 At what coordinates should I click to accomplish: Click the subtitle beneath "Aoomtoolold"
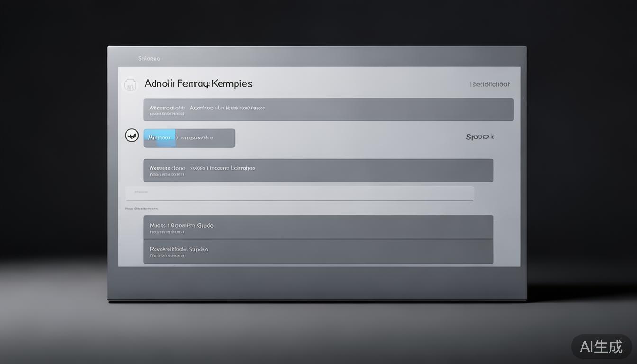tap(166, 114)
